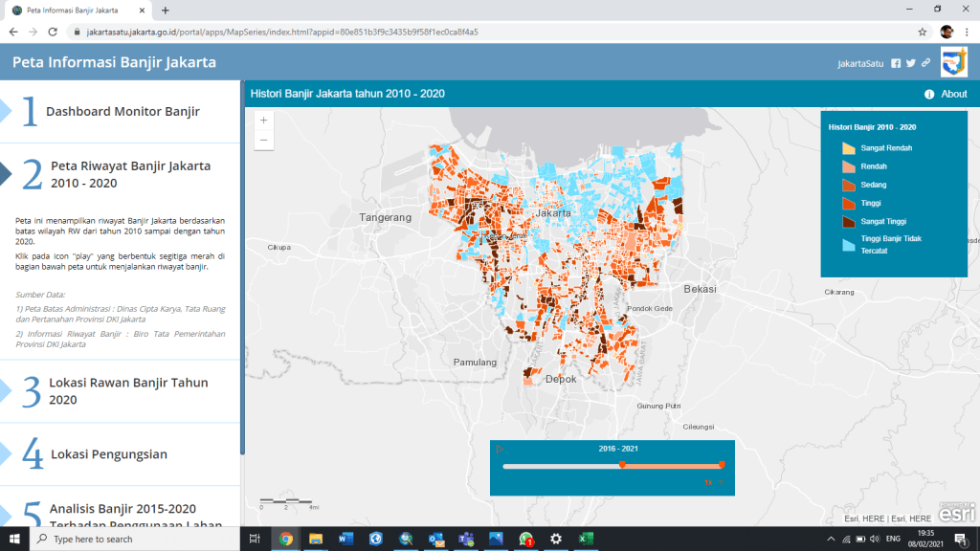Click the right end handle of time slider
This screenshot has height=551, width=980.
click(x=722, y=465)
